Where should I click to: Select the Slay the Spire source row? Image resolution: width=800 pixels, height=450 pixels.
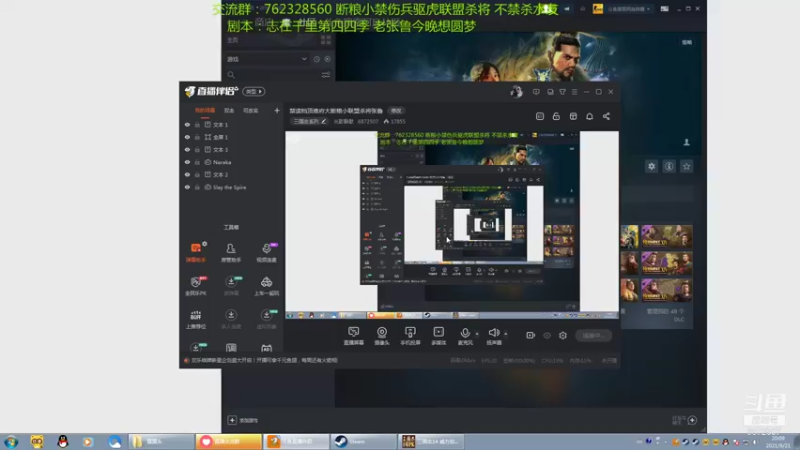point(231,187)
